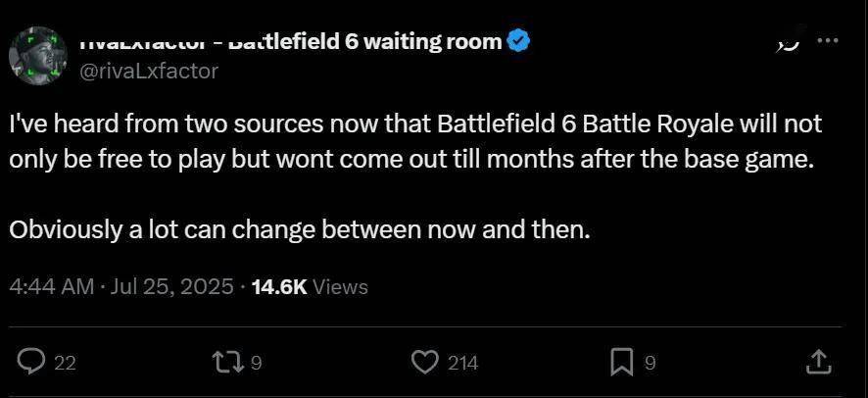Click the Grok icon beside more options
Screen dimensions: 868x398
pos(786,41)
